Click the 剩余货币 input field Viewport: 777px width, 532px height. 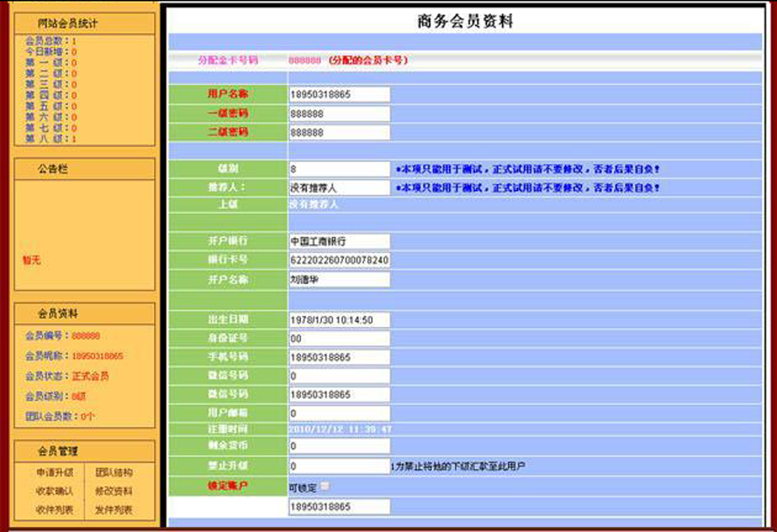(x=339, y=446)
